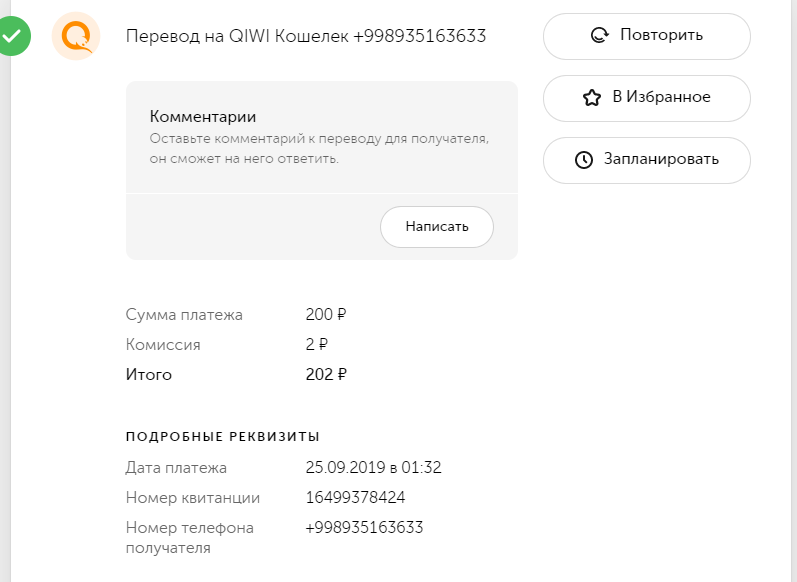The width and height of the screenshot is (797, 582).
Task: Click the 202 ₽ total amount
Action: coord(326,375)
